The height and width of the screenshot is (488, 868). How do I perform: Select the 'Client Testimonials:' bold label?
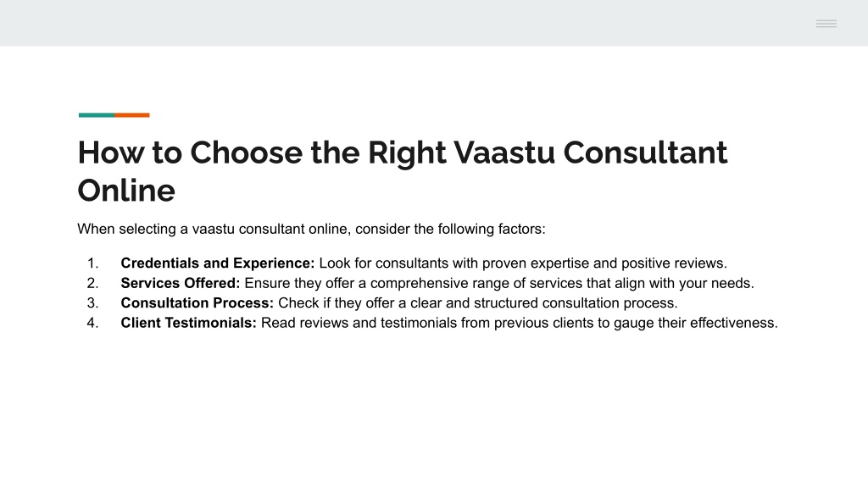189,323
